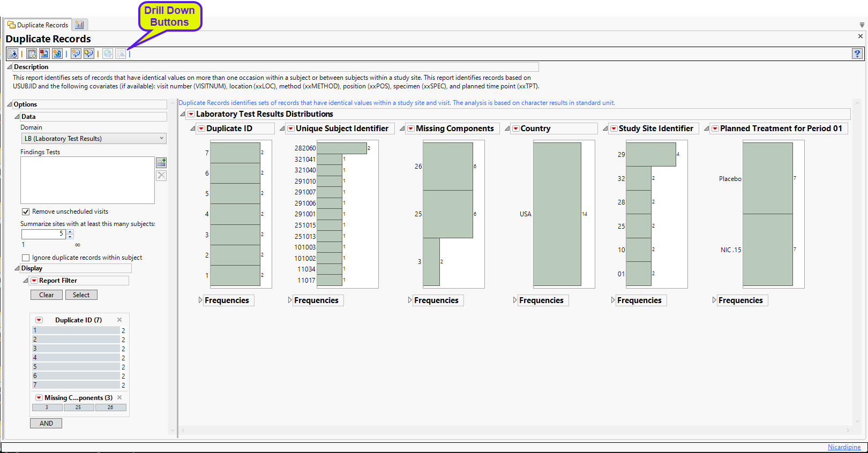This screenshot has width=868, height=453.
Task: Switch to the Duplicate Records tab
Action: tap(38, 25)
